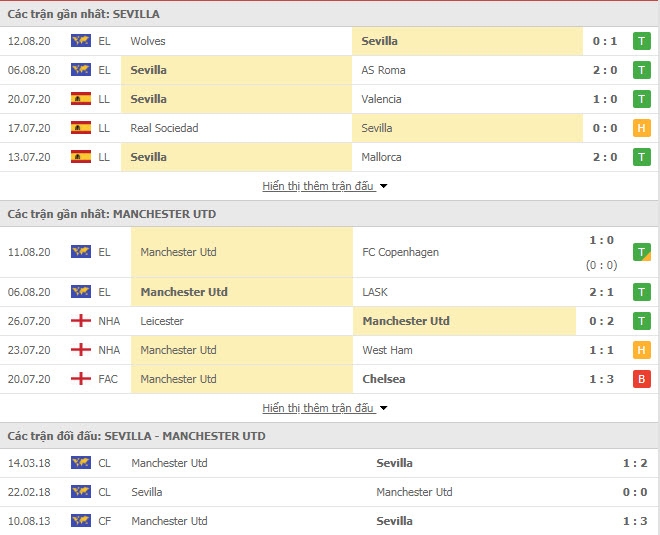Image resolution: width=660 pixels, height=535 pixels.
Task: Click the Sevilla recent matches section header
Action: 330,14
